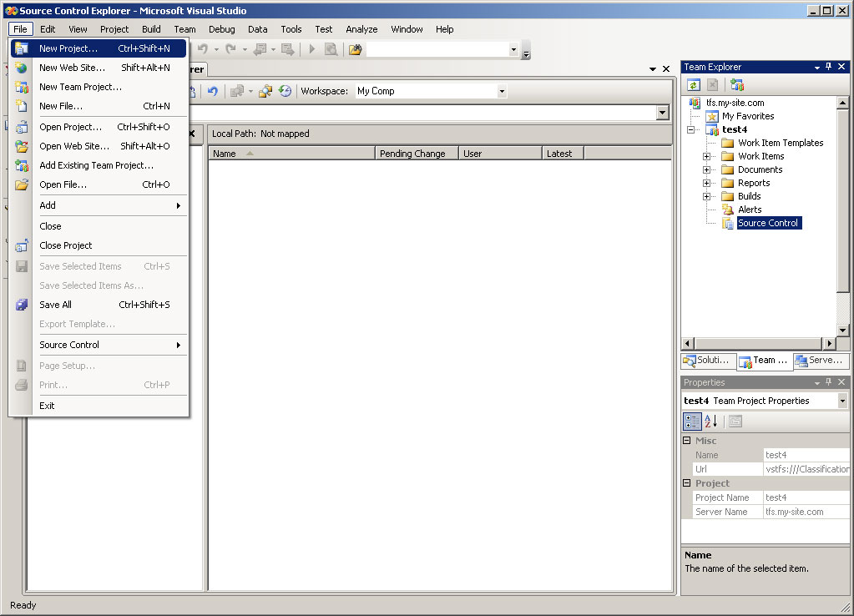This screenshot has width=854, height=616.
Task: Click the Alphabetical sort icon in Properties
Action: point(710,421)
